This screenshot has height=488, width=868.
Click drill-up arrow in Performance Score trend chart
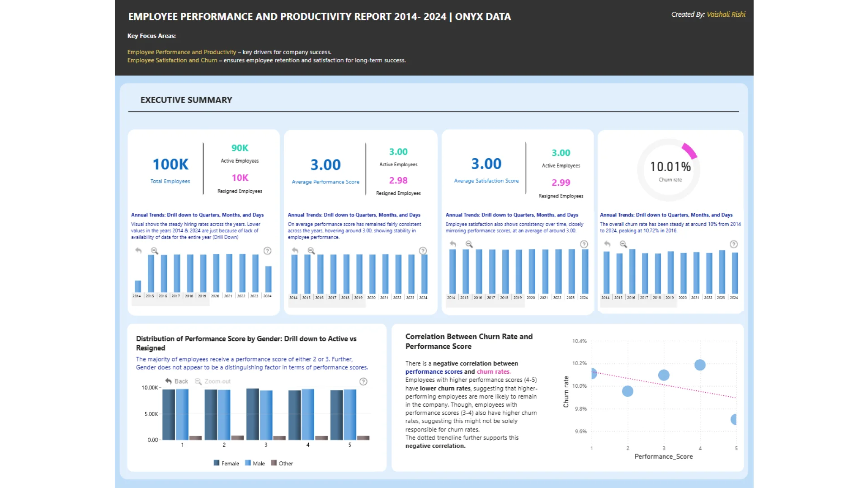tap(295, 250)
